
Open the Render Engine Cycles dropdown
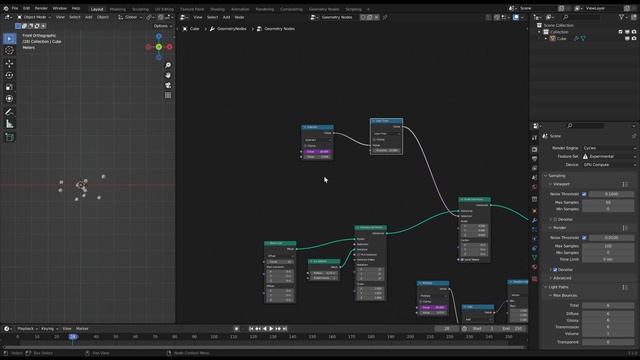[609, 148]
